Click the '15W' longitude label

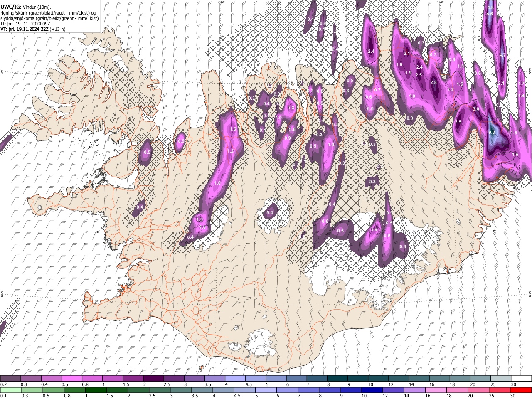point(441,2)
